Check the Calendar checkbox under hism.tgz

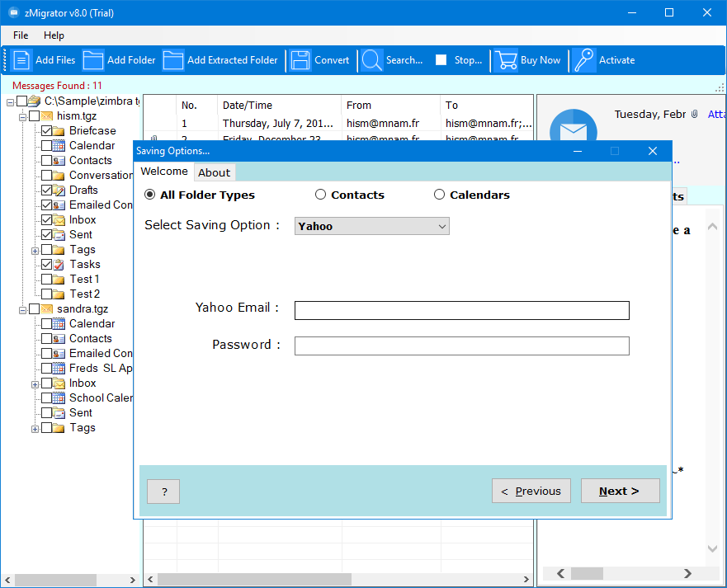[x=46, y=145]
